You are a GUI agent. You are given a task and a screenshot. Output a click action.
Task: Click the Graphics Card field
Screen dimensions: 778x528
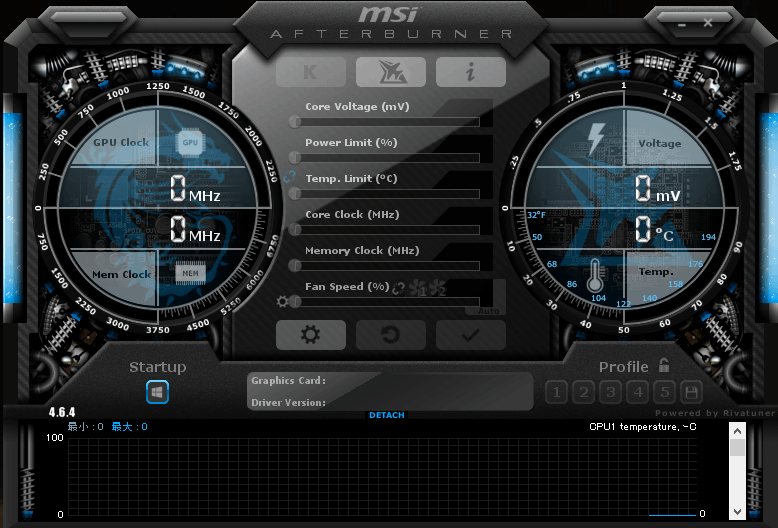coord(389,381)
